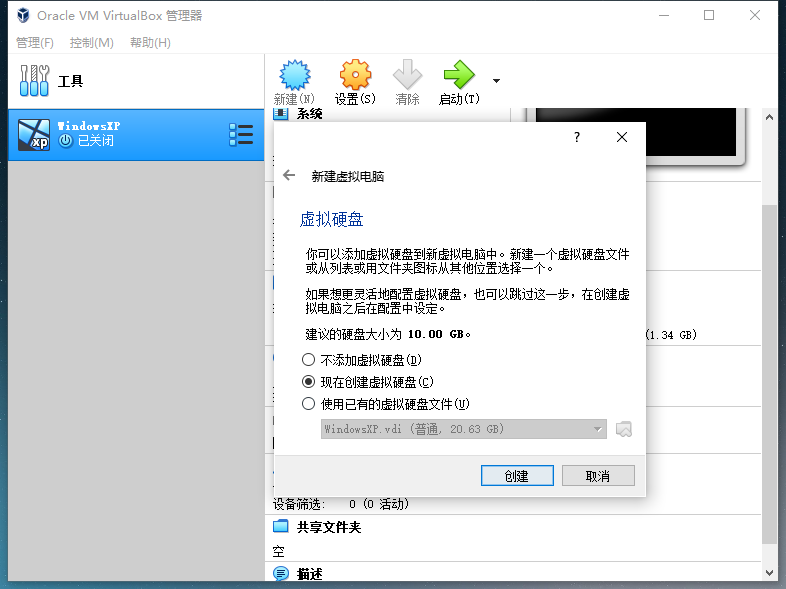Open the 控制(M) menu
The width and height of the screenshot is (786, 589).
point(92,43)
